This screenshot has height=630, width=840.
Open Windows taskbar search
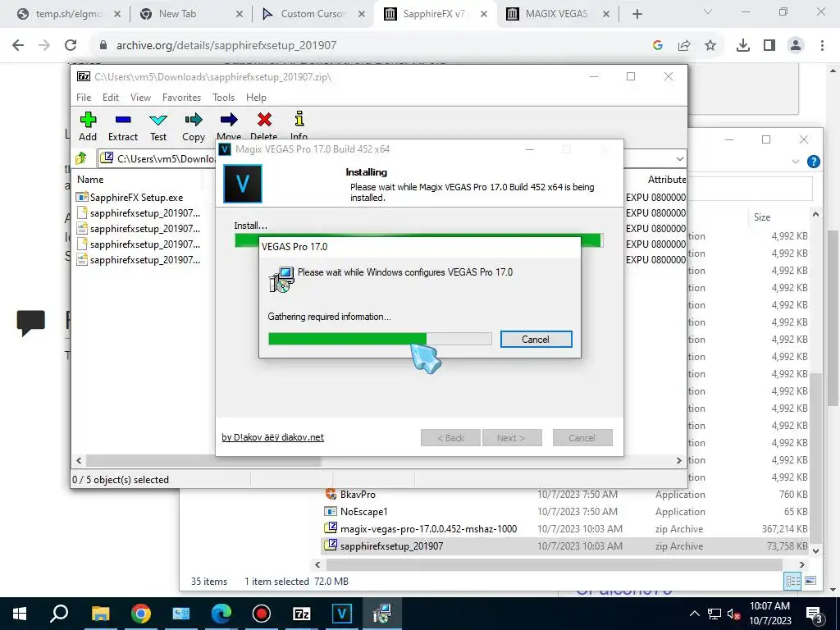[x=59, y=614]
